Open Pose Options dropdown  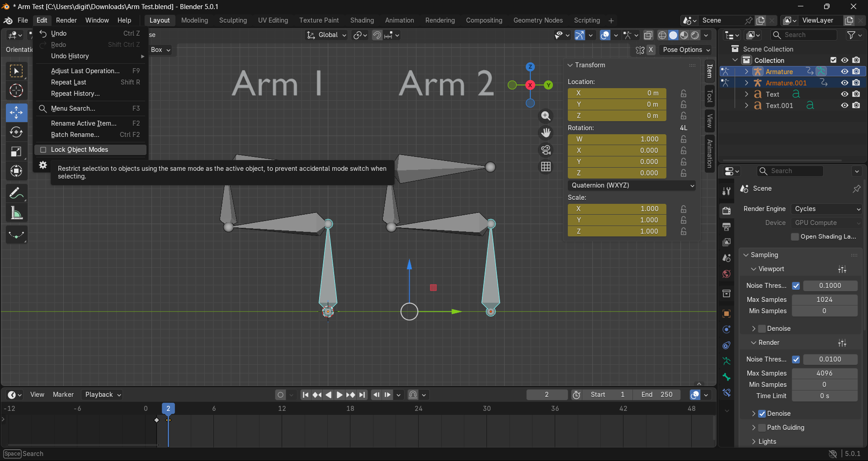click(686, 50)
